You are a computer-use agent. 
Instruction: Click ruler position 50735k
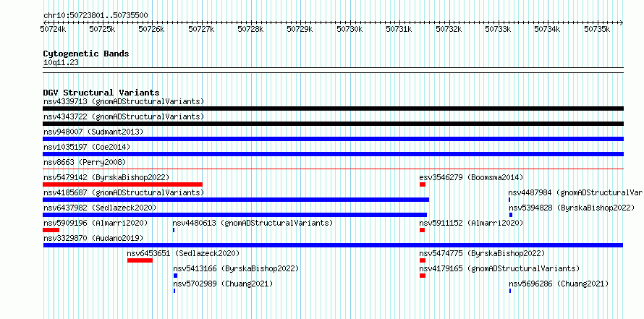[597, 29]
